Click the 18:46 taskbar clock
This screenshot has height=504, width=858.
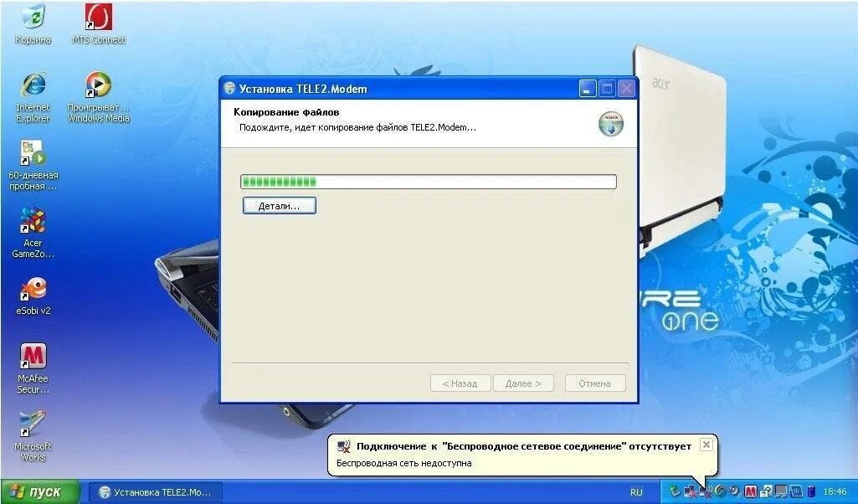click(835, 492)
